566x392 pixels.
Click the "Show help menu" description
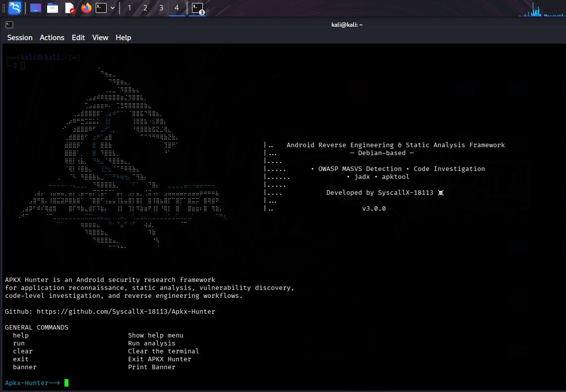pyautogui.click(x=156, y=336)
